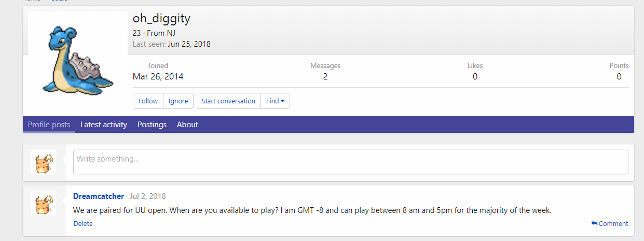Start conversation with oh_diggity
This screenshot has width=644, height=241.
click(228, 101)
